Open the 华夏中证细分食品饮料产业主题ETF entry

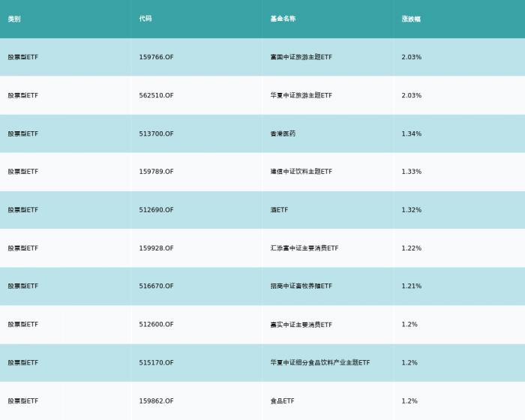pos(320,363)
